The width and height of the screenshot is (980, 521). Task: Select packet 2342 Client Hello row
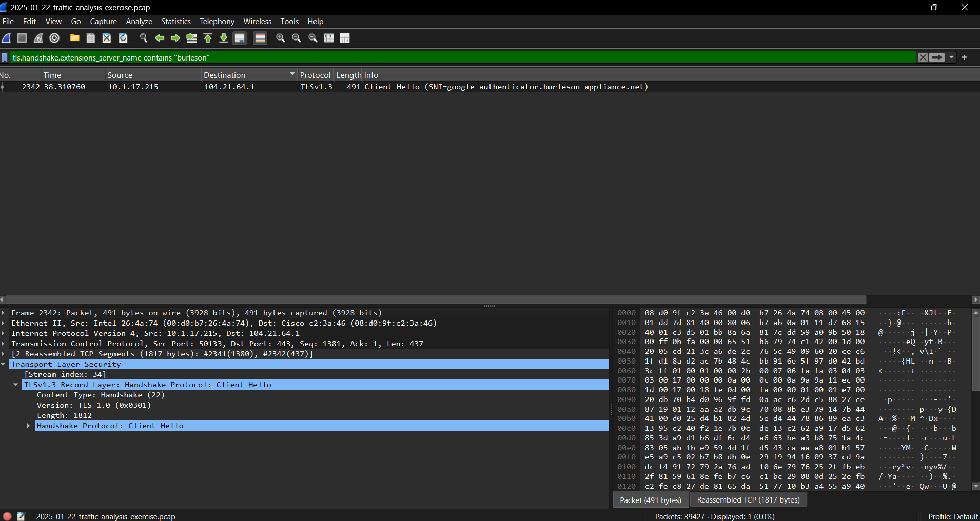(x=490, y=87)
